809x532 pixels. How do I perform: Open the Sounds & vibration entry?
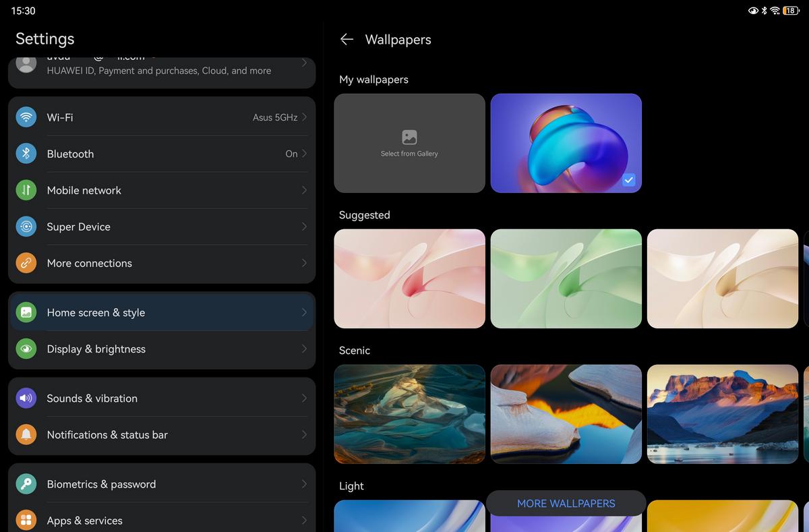pos(162,398)
